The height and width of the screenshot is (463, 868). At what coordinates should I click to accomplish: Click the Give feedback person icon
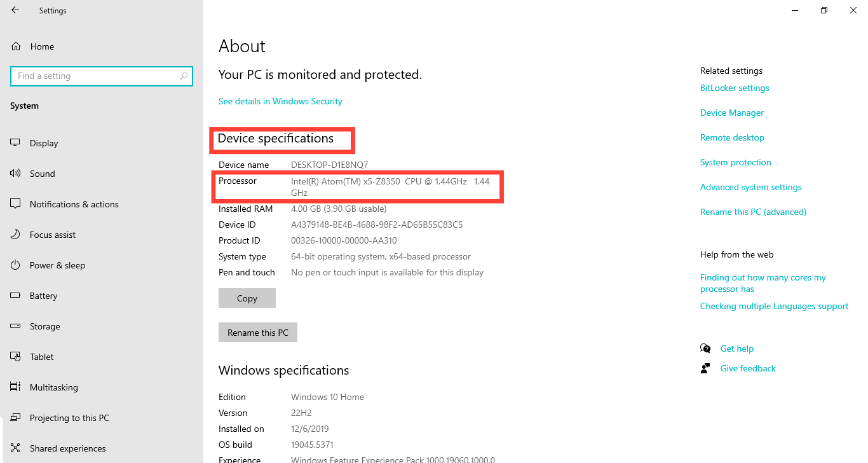point(705,368)
